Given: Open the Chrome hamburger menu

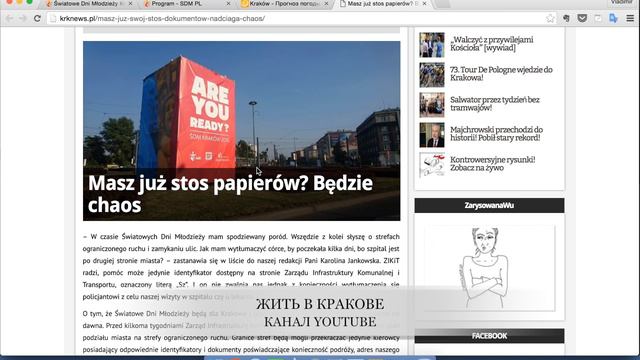Looking at the screenshot, I should pos(630,18).
